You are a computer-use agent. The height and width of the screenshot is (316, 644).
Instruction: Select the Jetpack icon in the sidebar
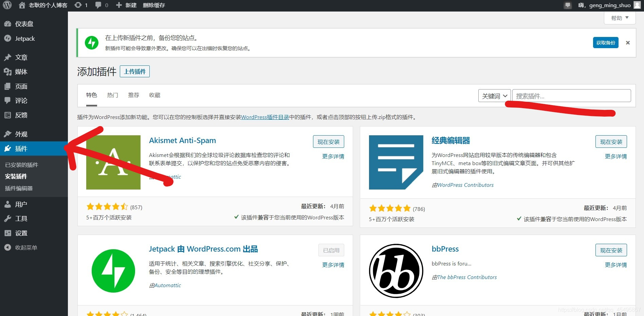tap(8, 38)
